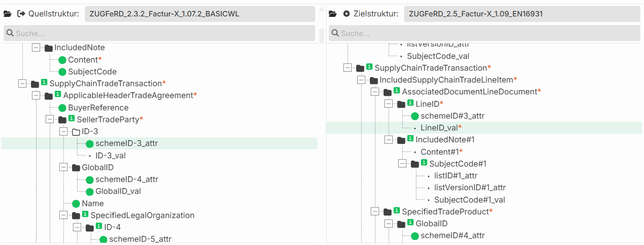The image size is (644, 245).
Task: Click the green dot of schemeID-5_attr
Action: [x=104, y=240]
